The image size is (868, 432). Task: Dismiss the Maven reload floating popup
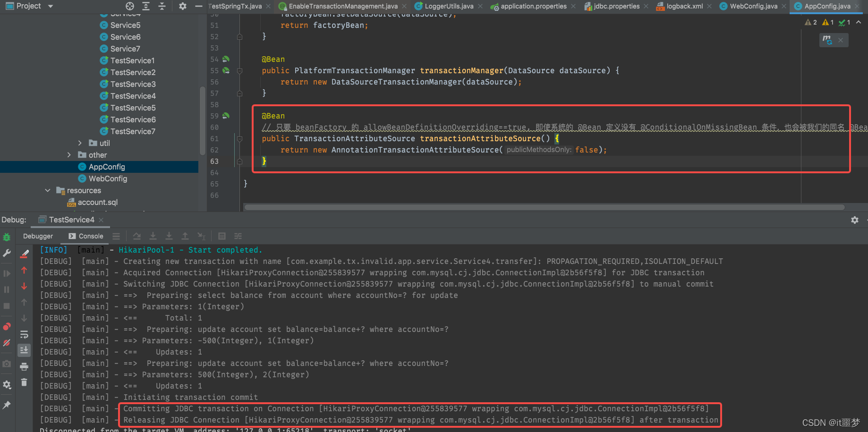841,40
